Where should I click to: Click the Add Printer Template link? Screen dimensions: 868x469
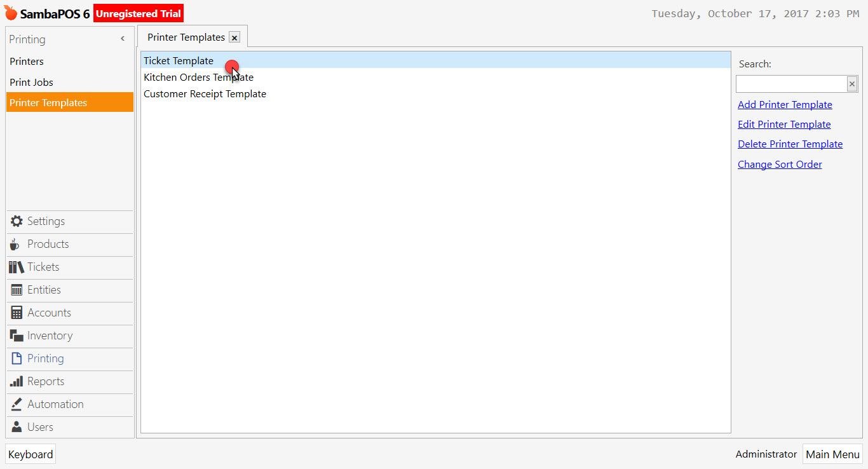785,104
